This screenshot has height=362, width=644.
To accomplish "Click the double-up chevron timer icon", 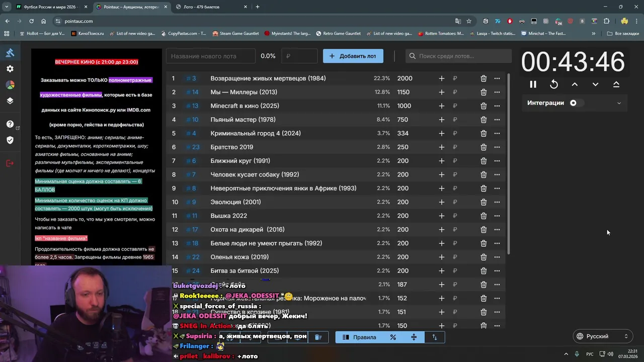I will (x=616, y=84).
